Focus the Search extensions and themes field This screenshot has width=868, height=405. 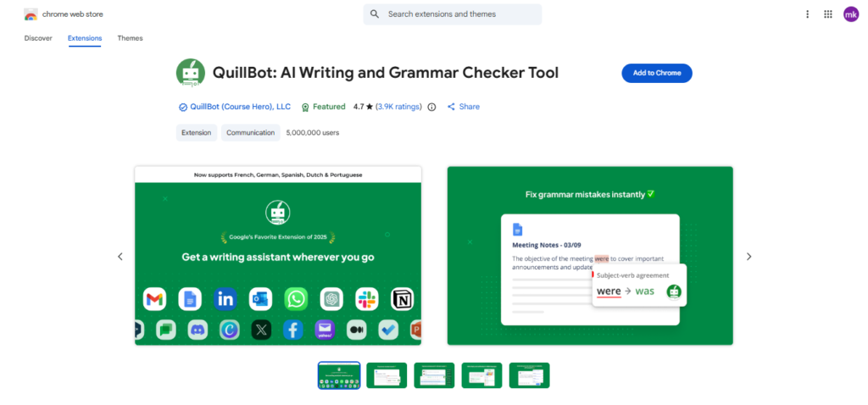453,14
